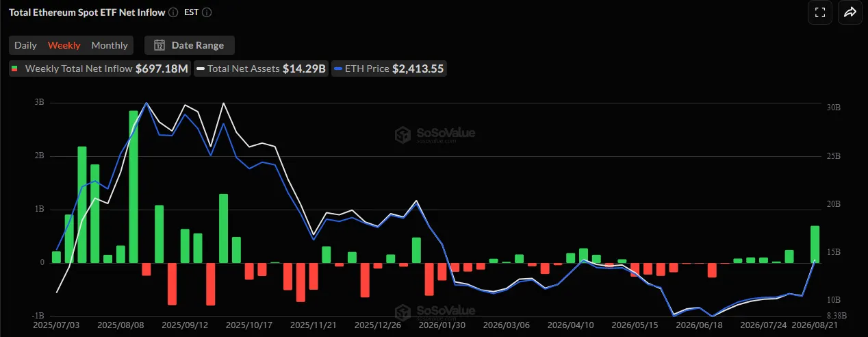Enter fullscreen chart view
This screenshot has height=337, width=868.
[x=819, y=12]
